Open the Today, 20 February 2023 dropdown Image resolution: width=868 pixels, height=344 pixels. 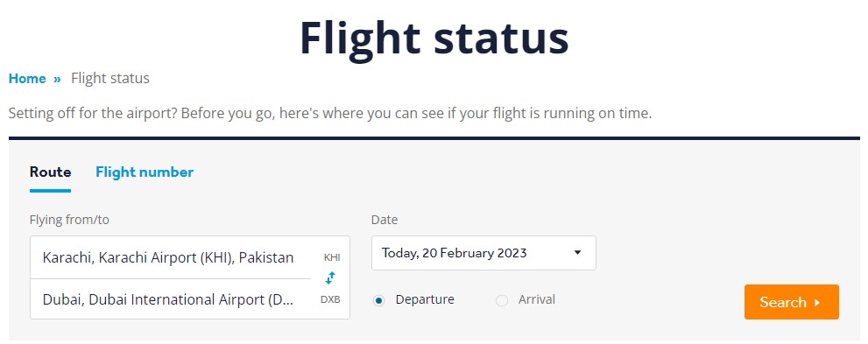click(483, 253)
